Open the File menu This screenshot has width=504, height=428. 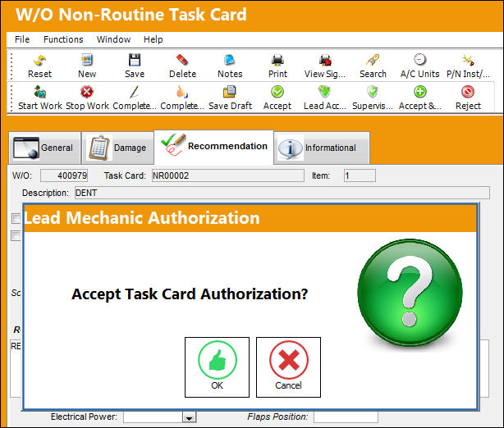coord(22,39)
